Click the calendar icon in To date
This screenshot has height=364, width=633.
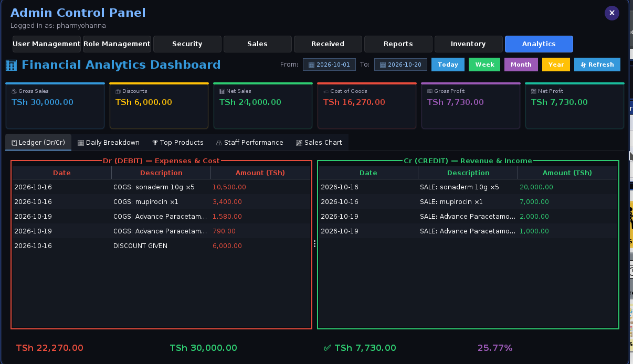coord(383,65)
